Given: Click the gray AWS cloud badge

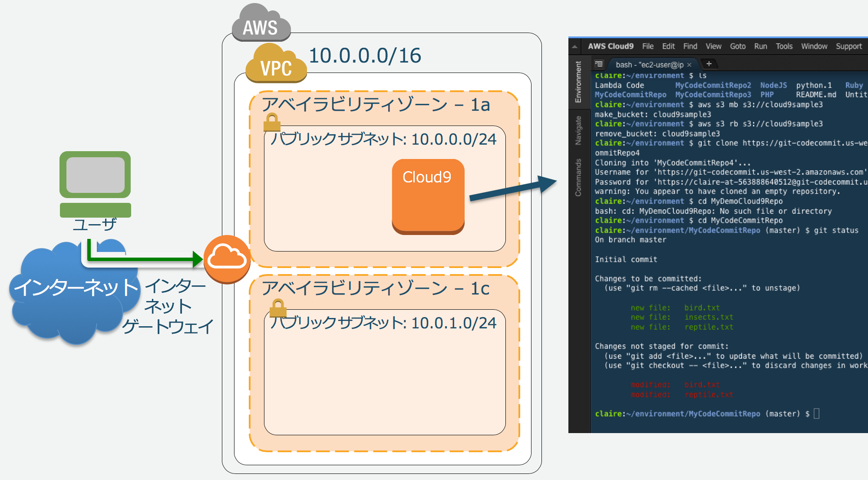Looking at the screenshot, I should click(x=261, y=23).
